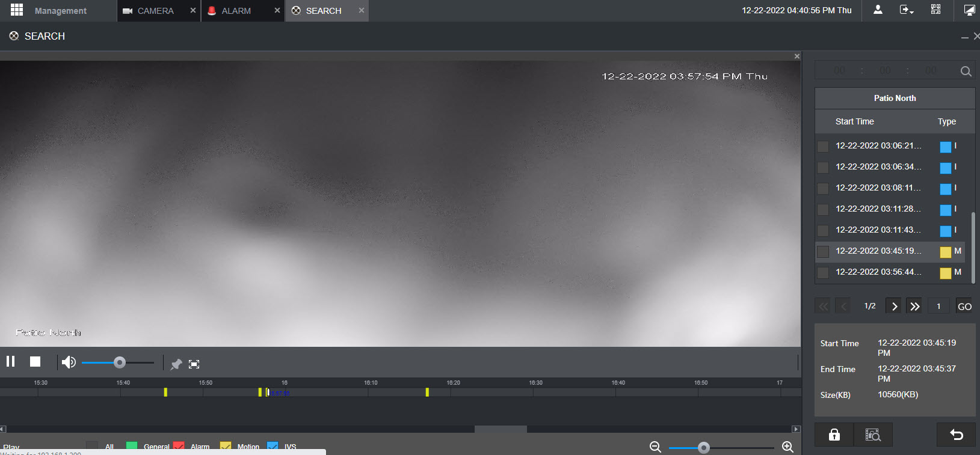Click the return back arrow button
Image resolution: width=980 pixels, height=455 pixels.
pyautogui.click(x=956, y=435)
